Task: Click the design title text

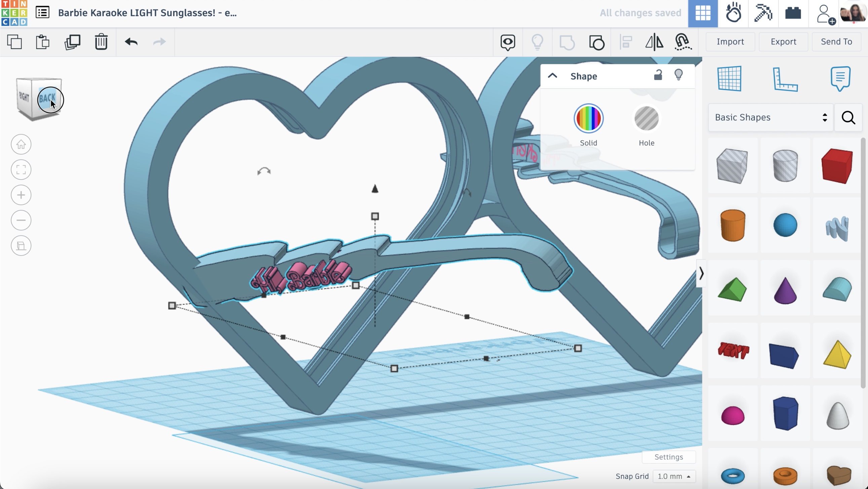Action: tap(147, 13)
